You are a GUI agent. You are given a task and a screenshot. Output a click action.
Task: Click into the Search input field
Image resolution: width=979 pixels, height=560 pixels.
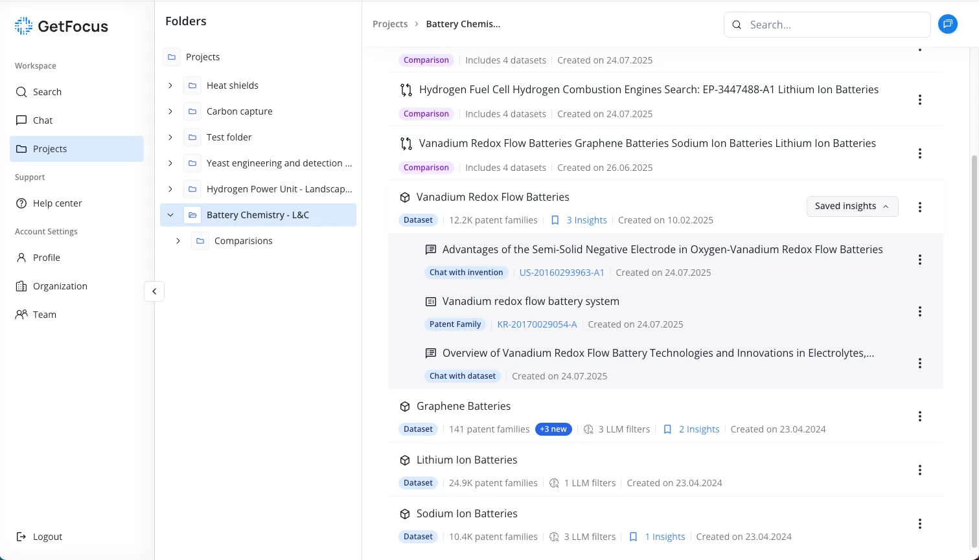coord(827,25)
